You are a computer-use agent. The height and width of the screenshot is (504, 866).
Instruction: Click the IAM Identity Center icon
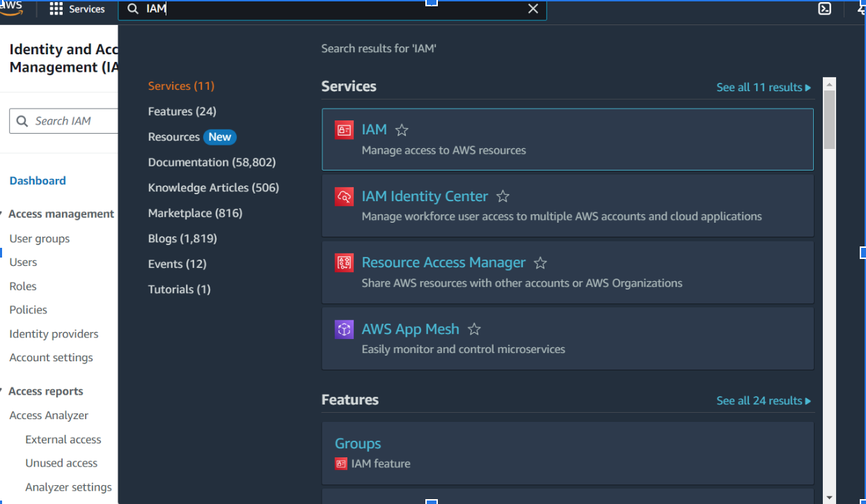(x=344, y=197)
